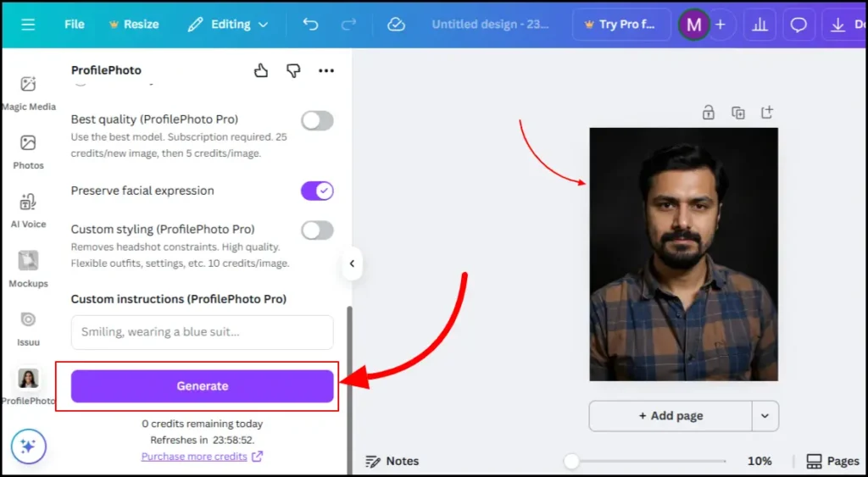
Task: Duplicate the page icon
Action: coord(738,113)
